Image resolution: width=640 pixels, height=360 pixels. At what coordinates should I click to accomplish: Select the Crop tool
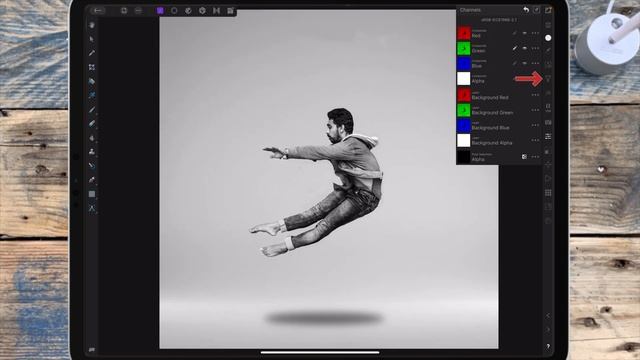[92, 67]
